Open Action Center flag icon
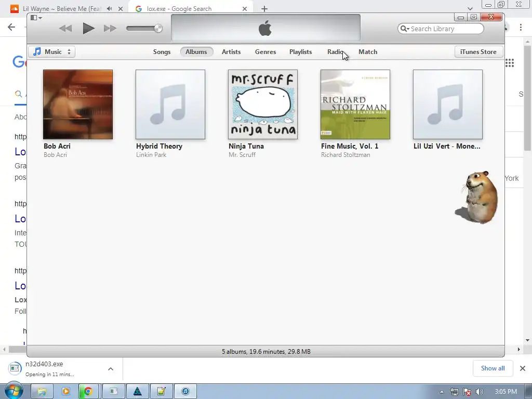 coord(467,392)
